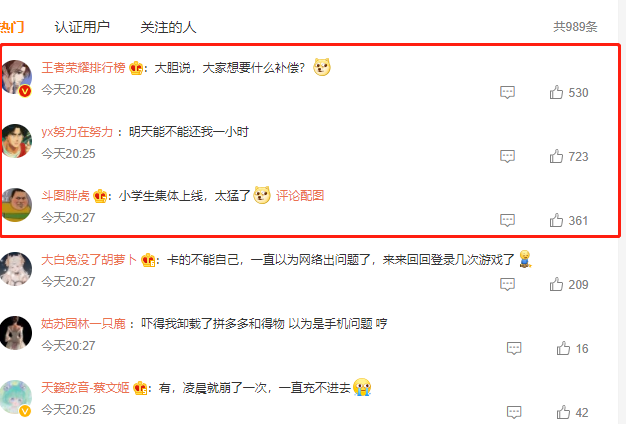626x424 pixels.
Task: Reply to 天籁弦音-蔡文姬's comment
Action: 514,412
